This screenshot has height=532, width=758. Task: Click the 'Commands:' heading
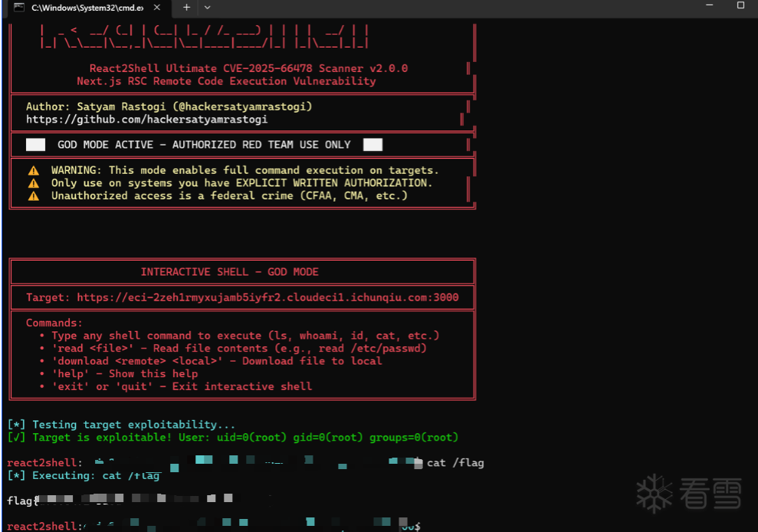pos(54,323)
